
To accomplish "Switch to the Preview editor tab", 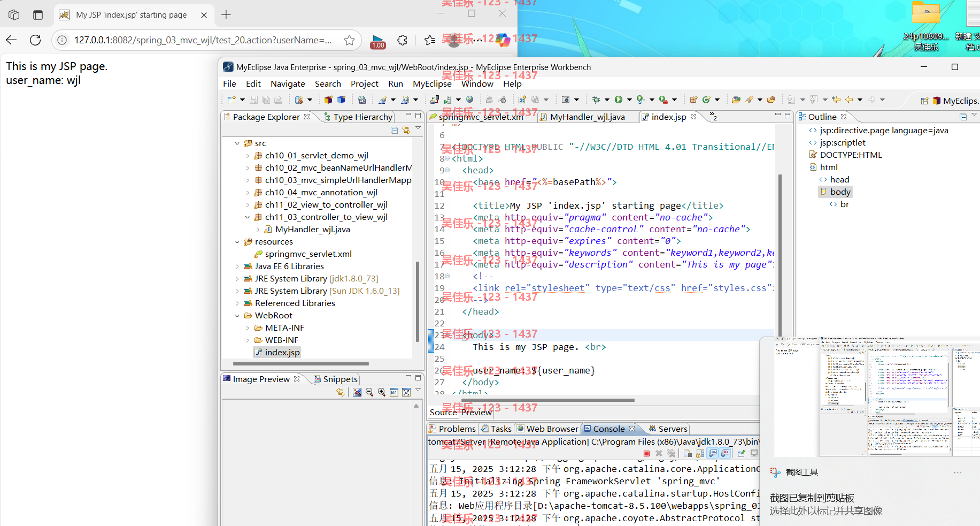I will (x=476, y=412).
